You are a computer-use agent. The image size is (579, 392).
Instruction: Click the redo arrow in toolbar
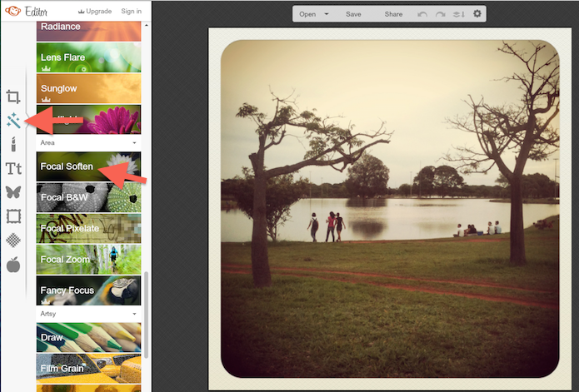[x=440, y=14]
